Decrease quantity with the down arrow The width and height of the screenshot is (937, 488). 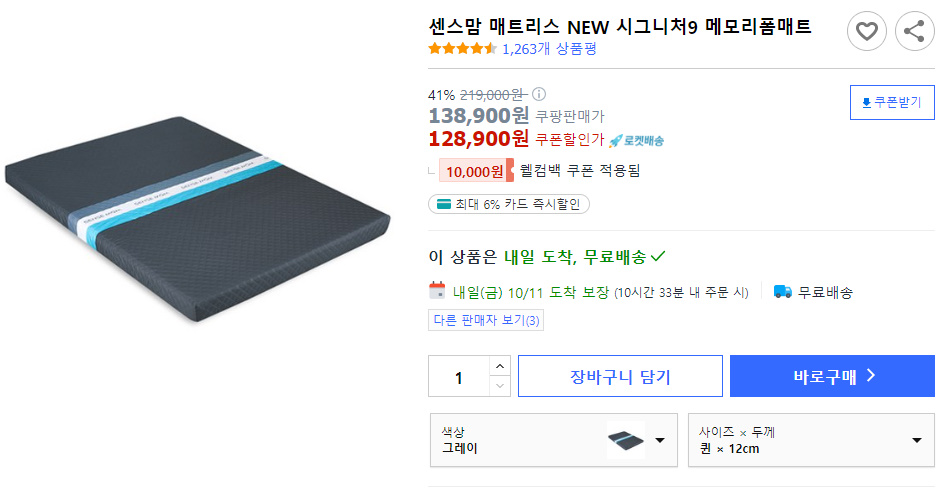click(x=500, y=386)
